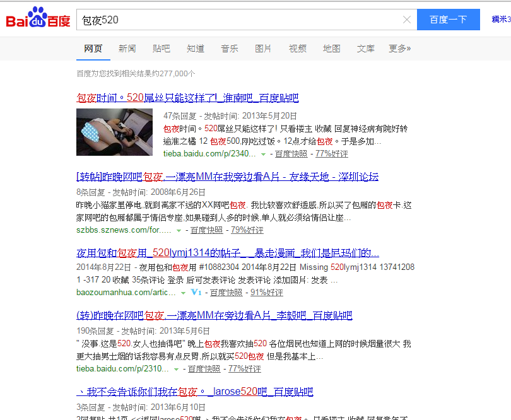
Task: Open the 友缘天地 - 深圳论坛 result title
Action: click(x=228, y=177)
